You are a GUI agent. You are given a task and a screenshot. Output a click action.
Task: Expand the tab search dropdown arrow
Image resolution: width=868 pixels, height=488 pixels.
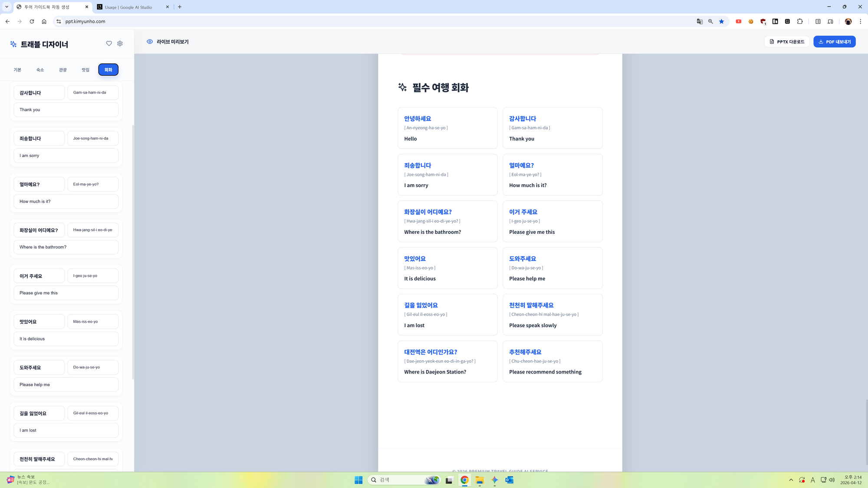pos(7,7)
